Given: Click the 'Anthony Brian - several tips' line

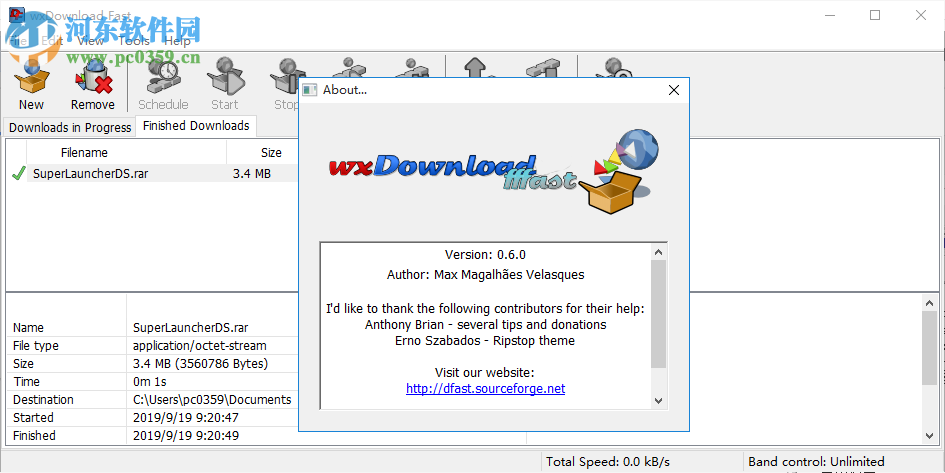Looking at the screenshot, I should tap(485, 325).
